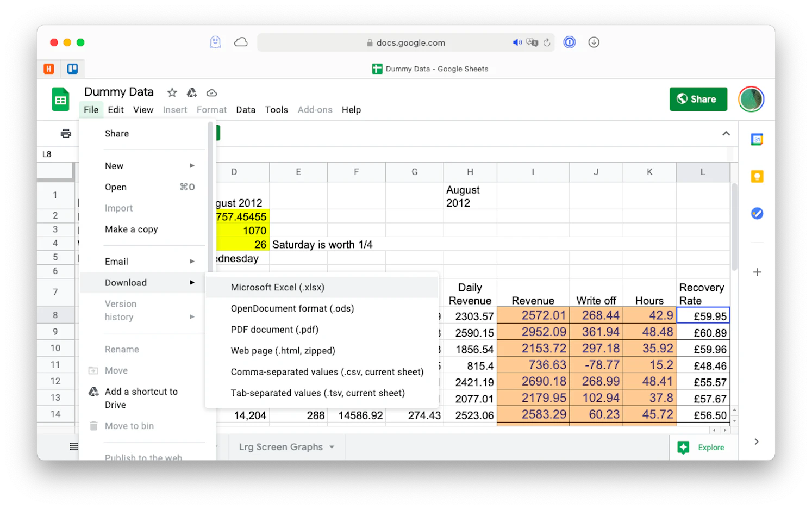Image resolution: width=812 pixels, height=509 pixels.
Task: Star the Dummy Data document
Action: coord(172,92)
